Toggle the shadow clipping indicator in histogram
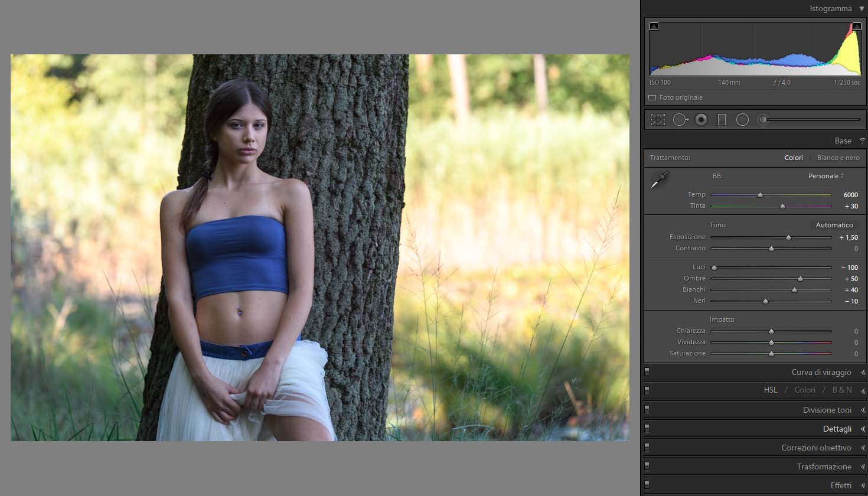This screenshot has width=868, height=496. click(654, 26)
